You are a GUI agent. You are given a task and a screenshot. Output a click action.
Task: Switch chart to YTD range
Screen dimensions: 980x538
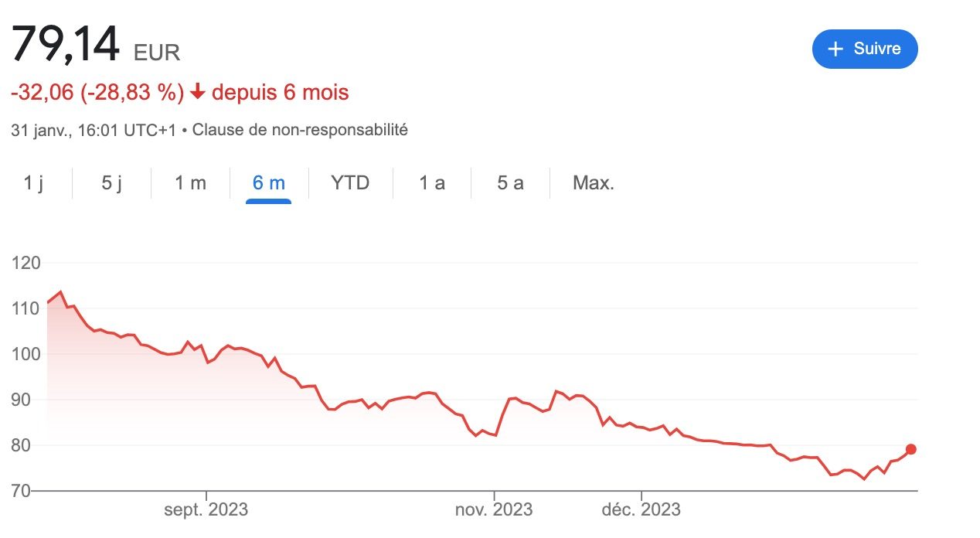[350, 183]
